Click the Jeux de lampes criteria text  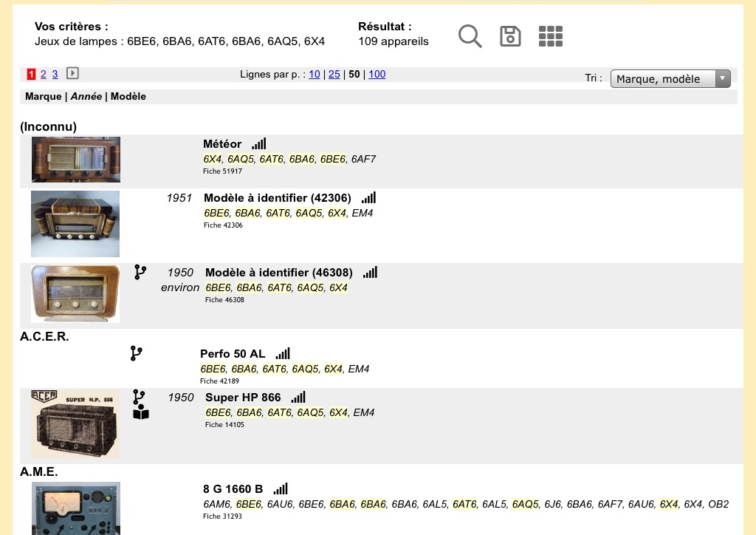click(x=180, y=41)
